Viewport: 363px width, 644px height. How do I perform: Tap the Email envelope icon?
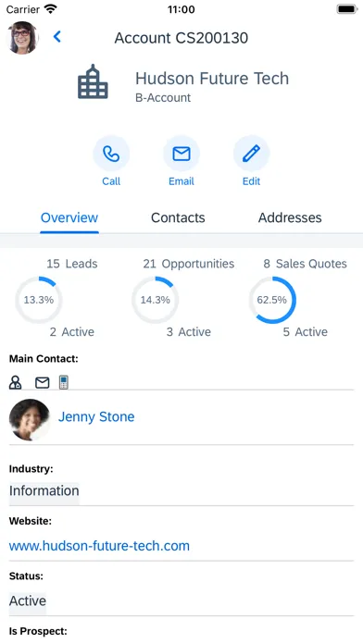(181, 154)
